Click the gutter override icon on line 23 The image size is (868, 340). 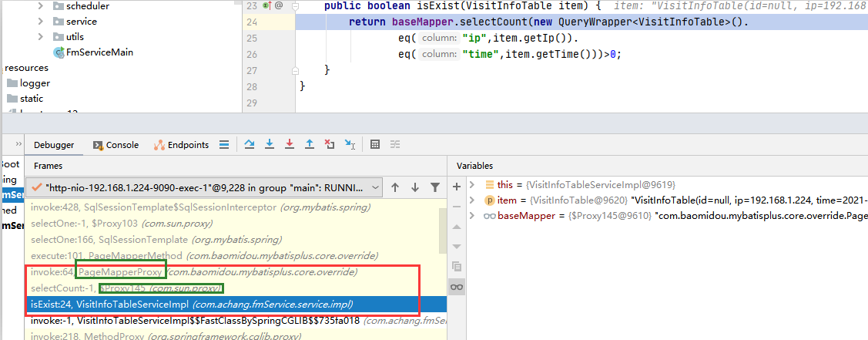tap(266, 5)
